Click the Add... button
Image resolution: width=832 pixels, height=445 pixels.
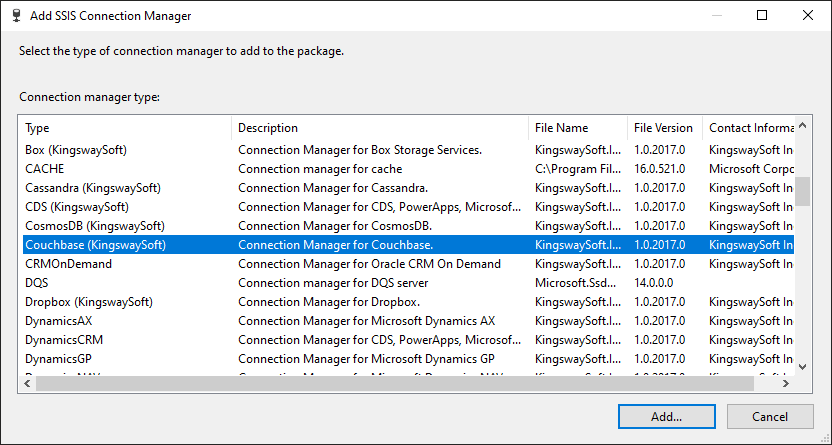click(666, 416)
